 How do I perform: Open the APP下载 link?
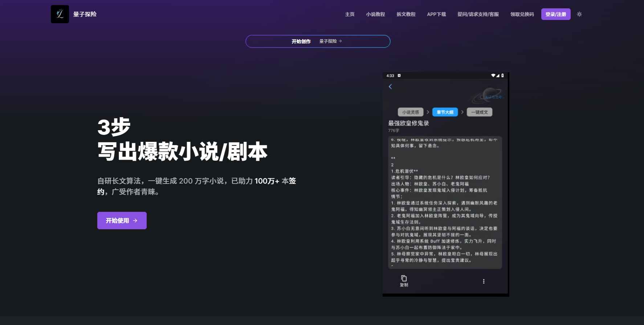tap(436, 14)
